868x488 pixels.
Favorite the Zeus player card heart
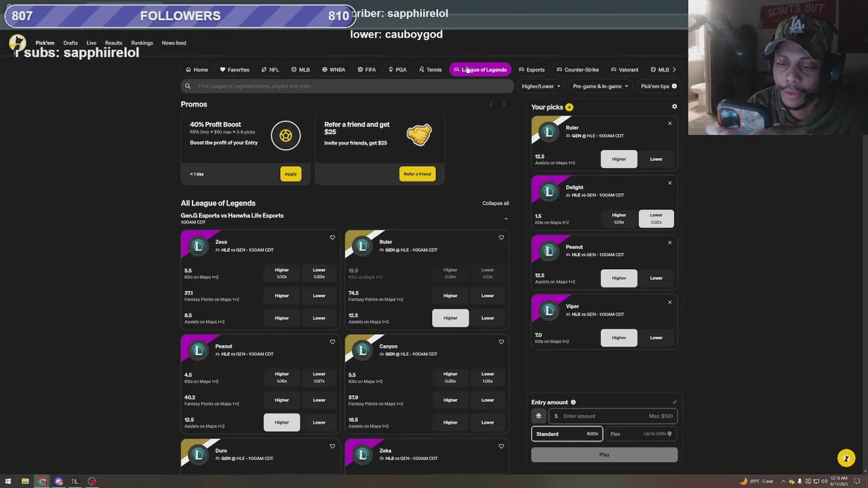click(332, 238)
